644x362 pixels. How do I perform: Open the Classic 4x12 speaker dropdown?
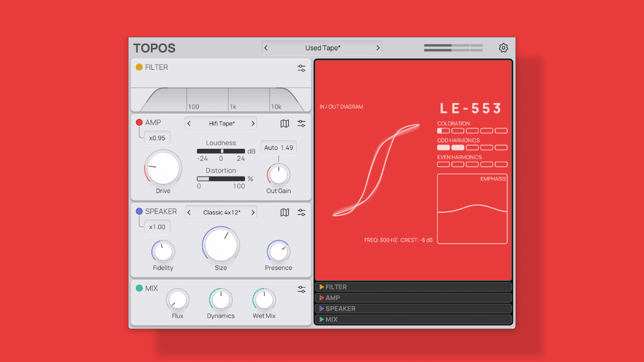(x=221, y=213)
